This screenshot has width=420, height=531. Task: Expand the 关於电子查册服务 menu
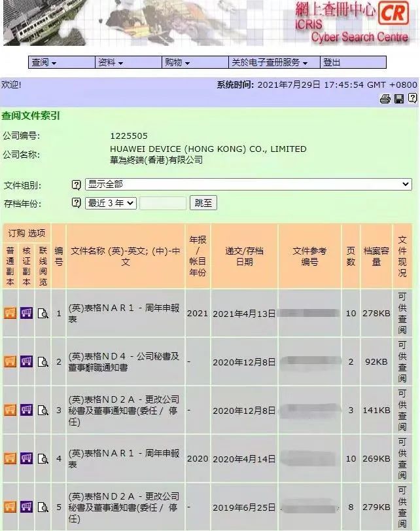(x=269, y=62)
